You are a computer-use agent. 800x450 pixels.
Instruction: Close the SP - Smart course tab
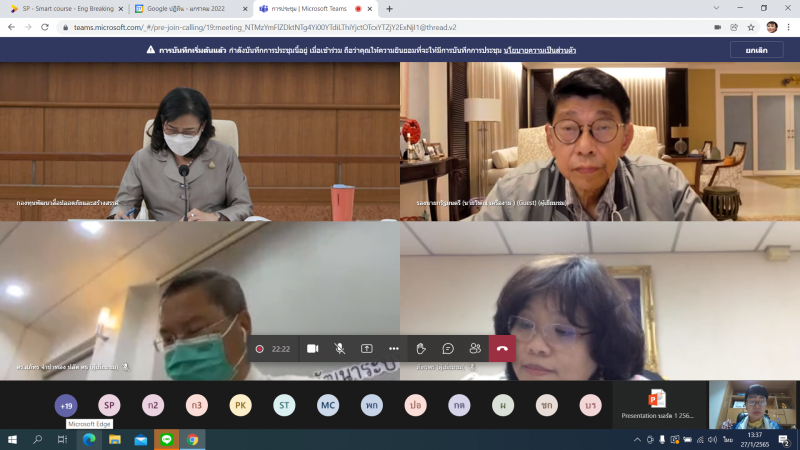coord(120,9)
